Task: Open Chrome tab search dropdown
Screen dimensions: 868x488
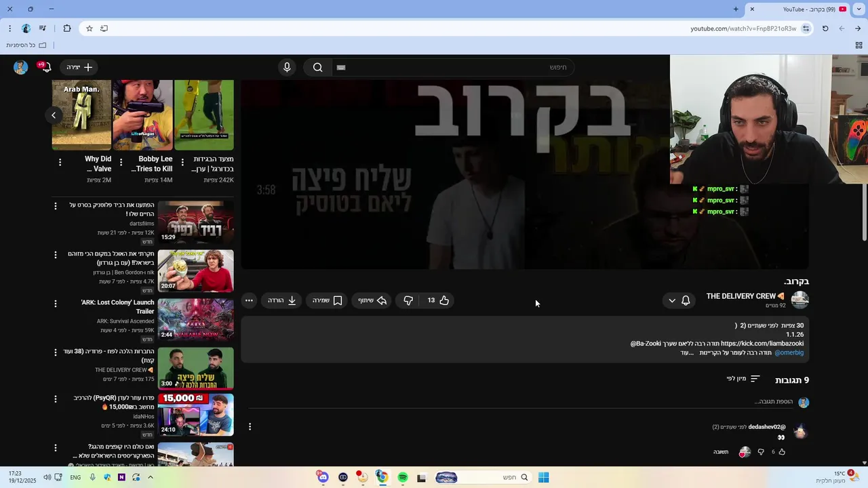Action: (859, 9)
